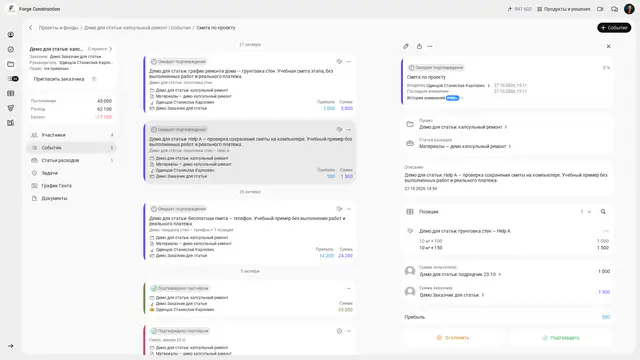The width and height of the screenshot is (640, 360).
Task: Click the Forge Construction logo
Action: (11, 9)
